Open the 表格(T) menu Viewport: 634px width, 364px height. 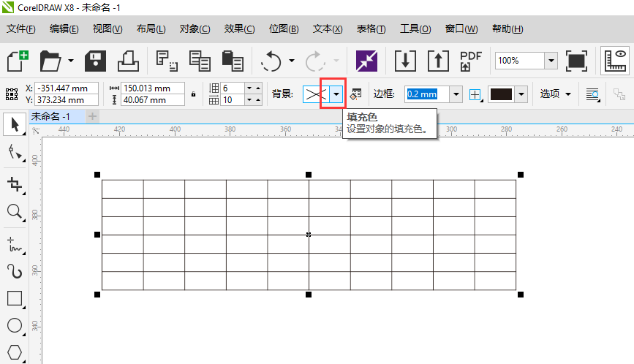pos(371,29)
